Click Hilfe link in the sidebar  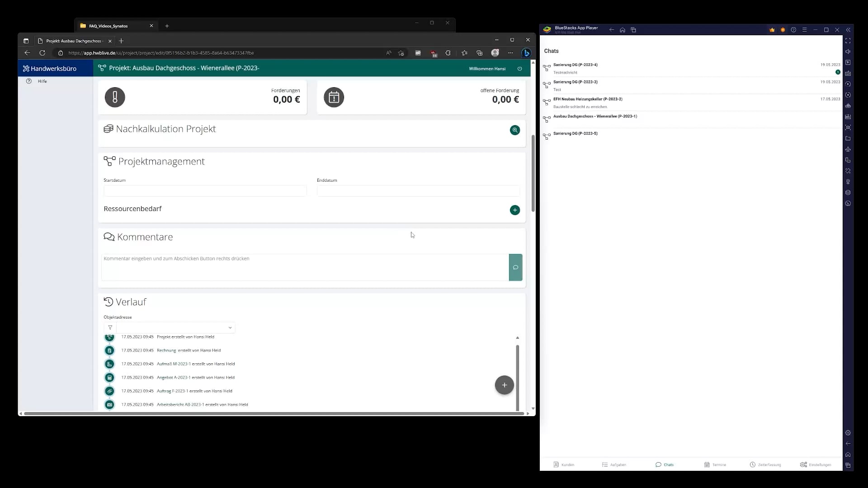click(42, 81)
